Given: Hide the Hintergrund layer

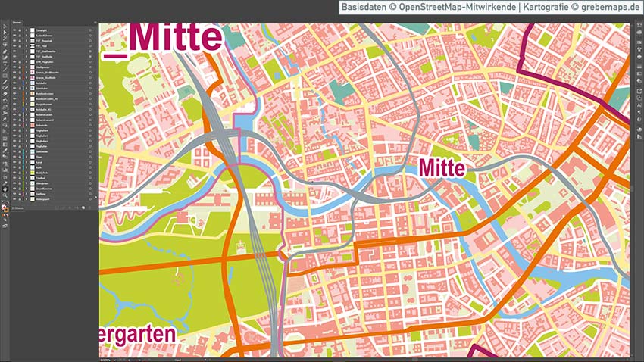Looking at the screenshot, I should click(x=15, y=198).
